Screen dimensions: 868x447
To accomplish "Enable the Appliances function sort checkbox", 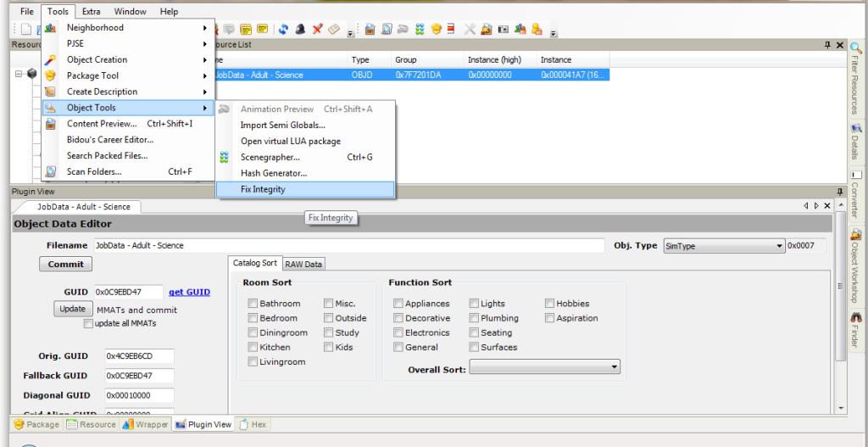I will click(398, 304).
